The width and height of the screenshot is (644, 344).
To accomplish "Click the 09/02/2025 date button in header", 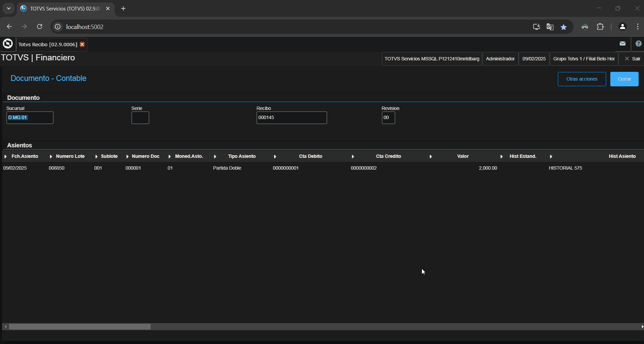I will [534, 59].
